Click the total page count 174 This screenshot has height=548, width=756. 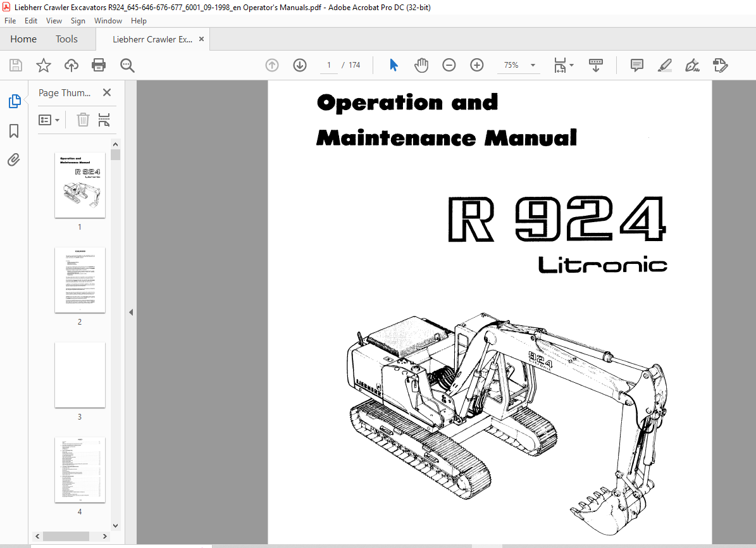pos(354,65)
